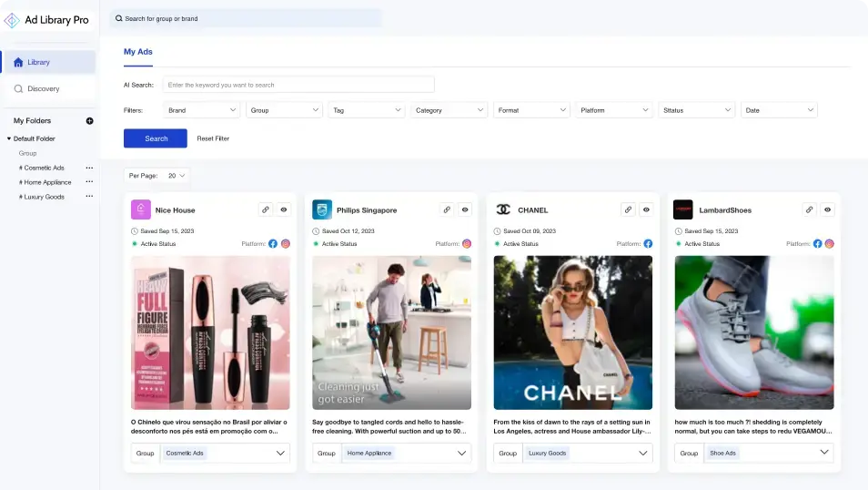Click the Instagram icon on Philips Singapore card

tap(467, 244)
